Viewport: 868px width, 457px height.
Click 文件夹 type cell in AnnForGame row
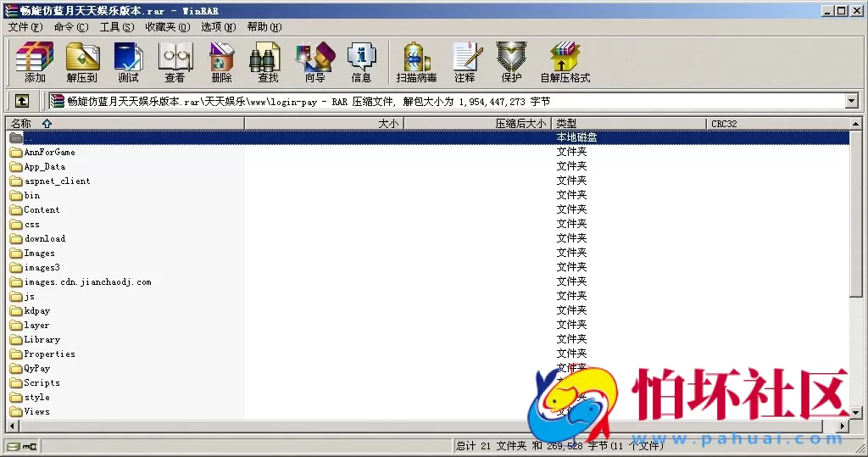[x=571, y=152]
